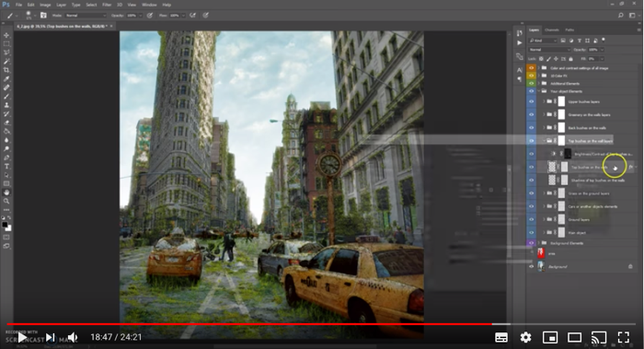The image size is (644, 349).
Task: Select the Type tool
Action: coord(6,166)
